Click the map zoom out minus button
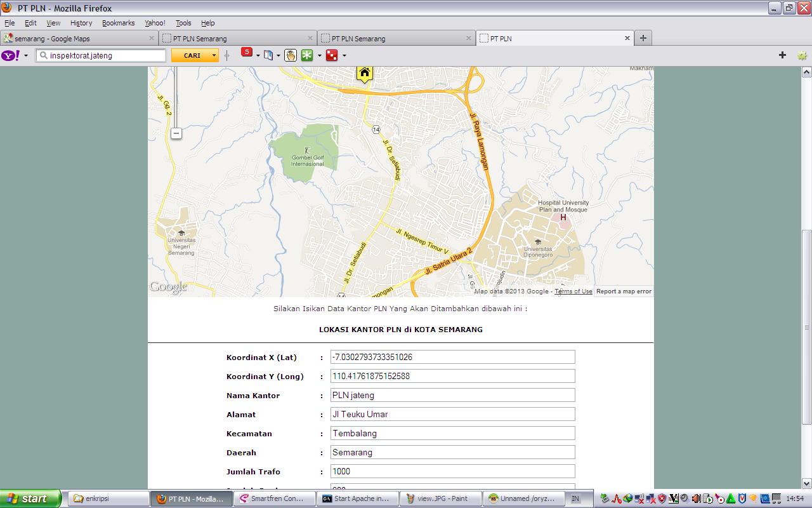812x508 pixels. click(176, 133)
